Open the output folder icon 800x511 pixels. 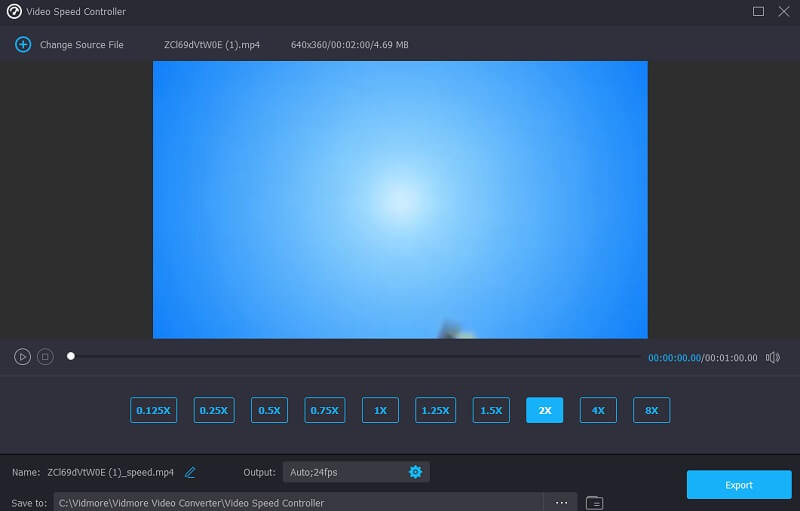point(594,503)
